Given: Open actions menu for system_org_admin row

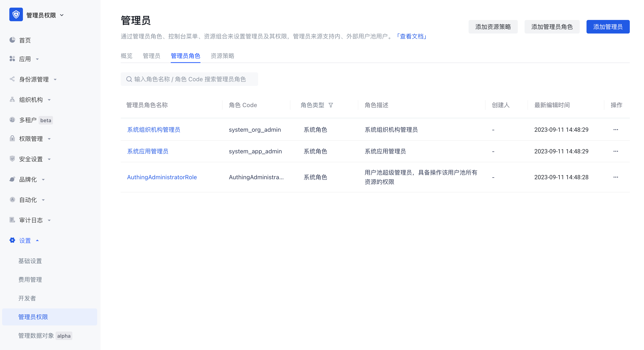Looking at the screenshot, I should 616,129.
